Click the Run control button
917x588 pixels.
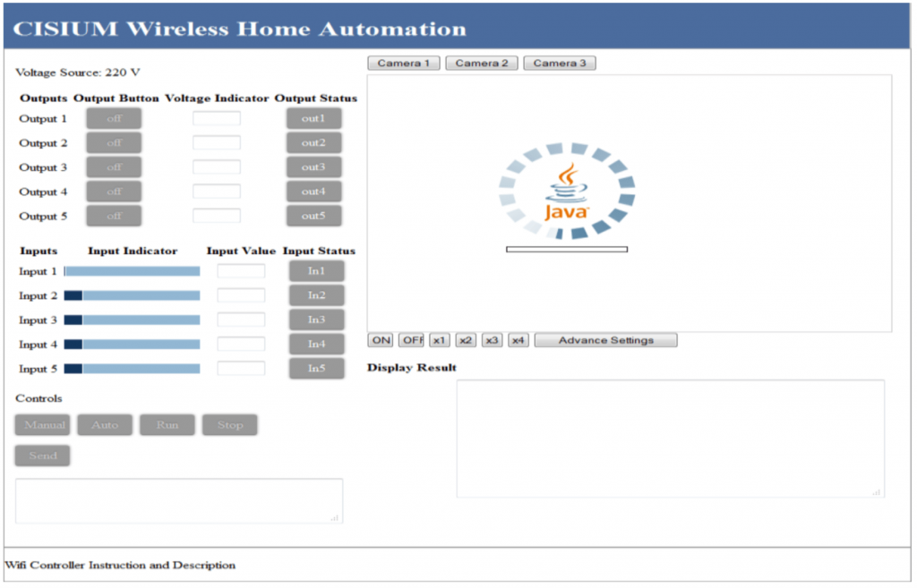(167, 425)
